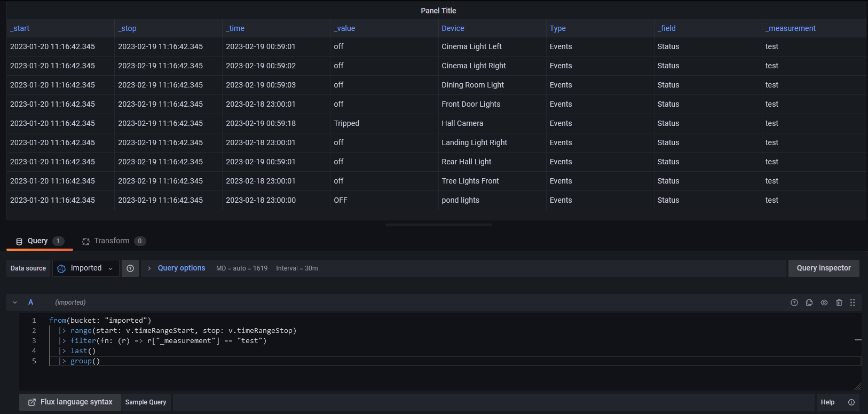
Task: Click the Sample Query button
Action: point(146,402)
